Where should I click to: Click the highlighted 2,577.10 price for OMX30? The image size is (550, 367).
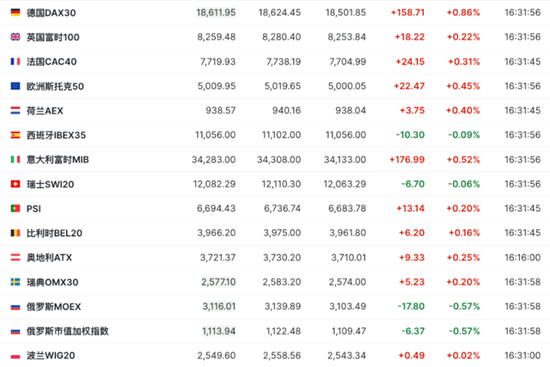coord(218,282)
